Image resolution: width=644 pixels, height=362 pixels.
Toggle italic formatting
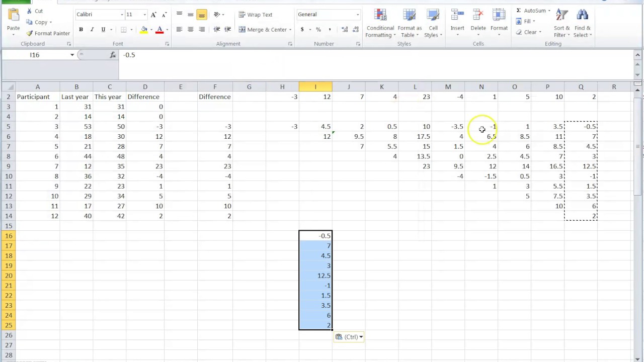(x=92, y=30)
